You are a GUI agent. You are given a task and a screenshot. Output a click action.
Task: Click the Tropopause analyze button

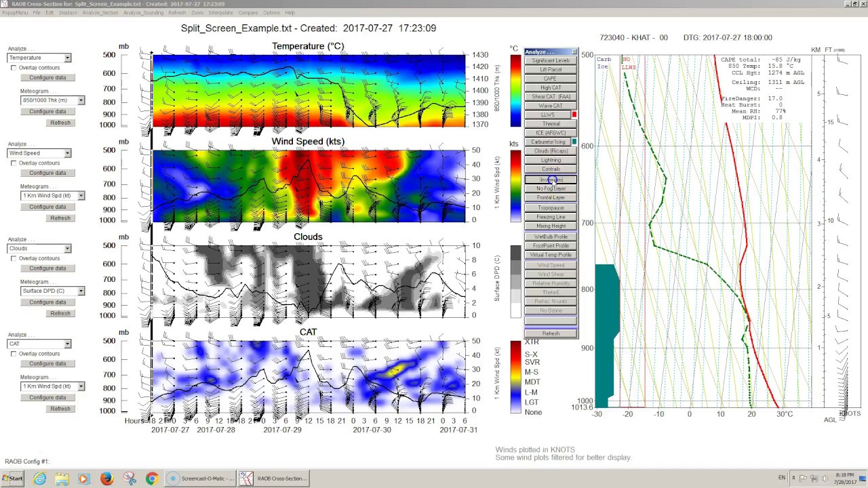[x=551, y=207]
